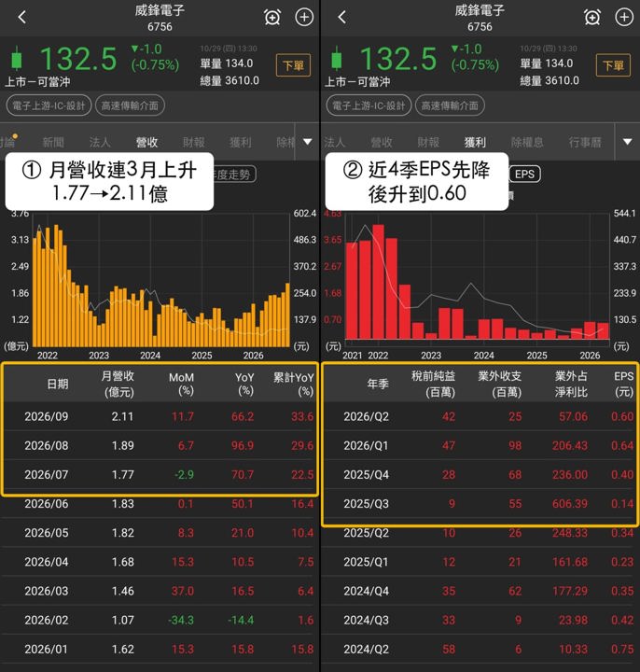Add stock to watchlist in right panel
Image resolution: width=640 pixels, height=672 pixels.
click(624, 17)
